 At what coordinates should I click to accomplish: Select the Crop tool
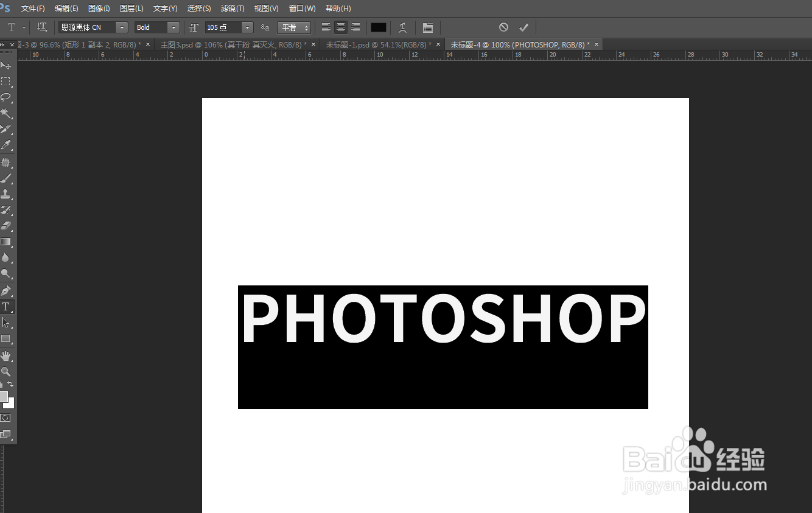(x=6, y=129)
